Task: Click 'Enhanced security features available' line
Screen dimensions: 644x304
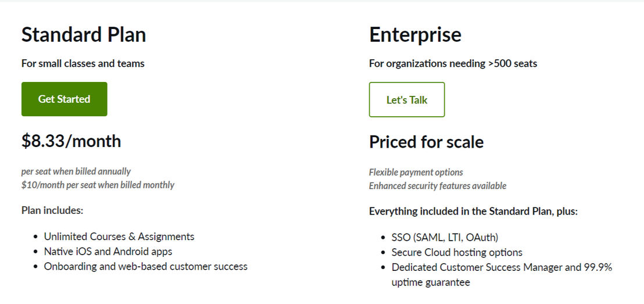Action: (438, 185)
